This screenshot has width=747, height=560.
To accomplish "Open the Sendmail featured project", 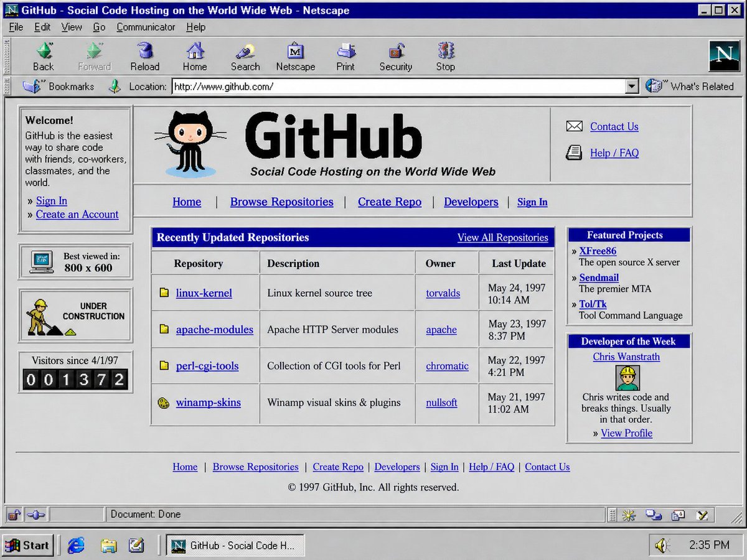I will [599, 278].
